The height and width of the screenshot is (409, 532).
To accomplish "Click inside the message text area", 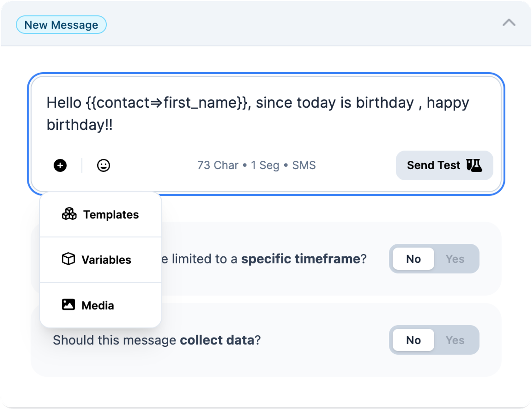I will tap(266, 114).
